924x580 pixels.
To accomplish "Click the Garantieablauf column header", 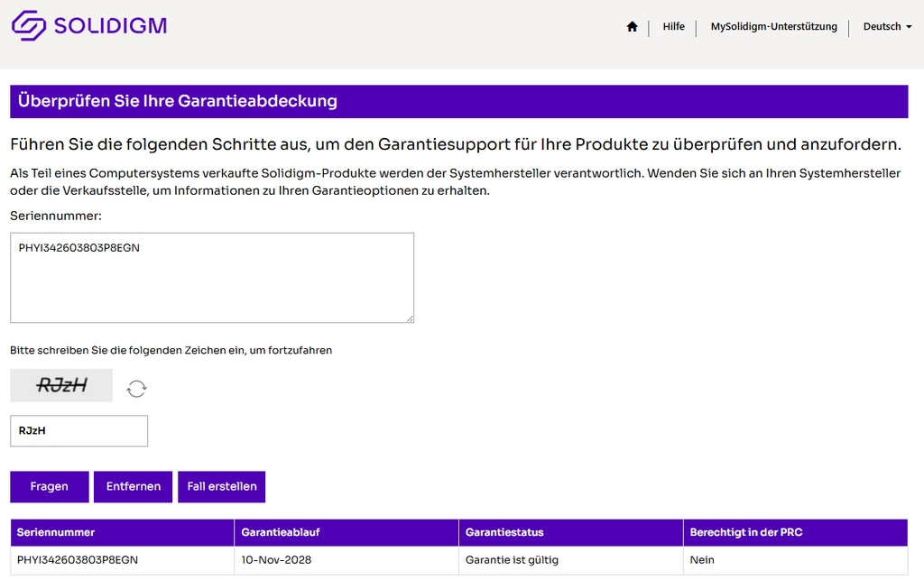I will click(x=346, y=532).
